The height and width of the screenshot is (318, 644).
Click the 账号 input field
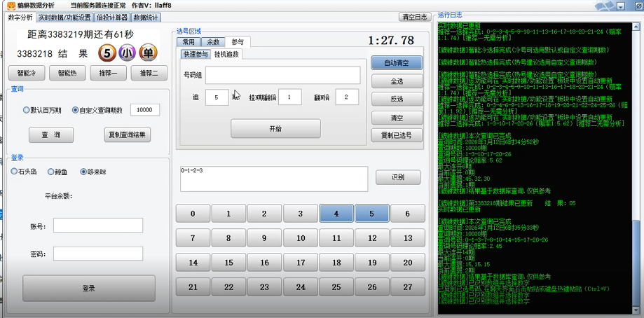[98, 226]
